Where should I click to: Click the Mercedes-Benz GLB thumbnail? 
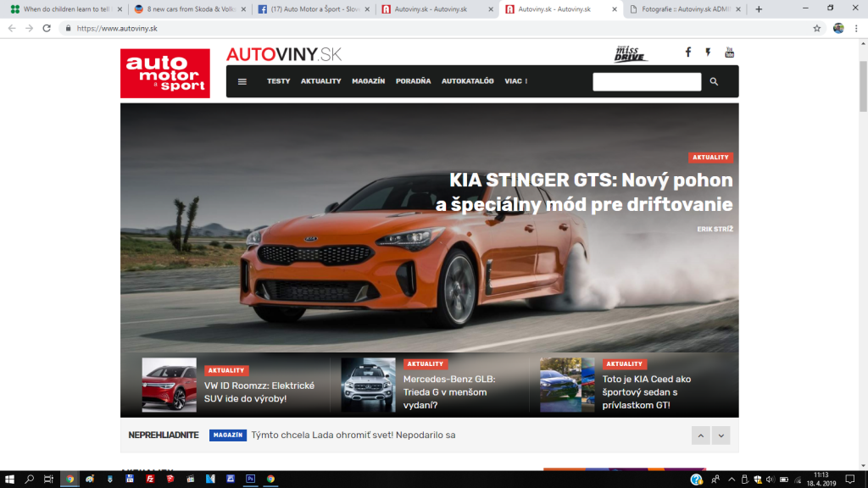click(x=368, y=385)
